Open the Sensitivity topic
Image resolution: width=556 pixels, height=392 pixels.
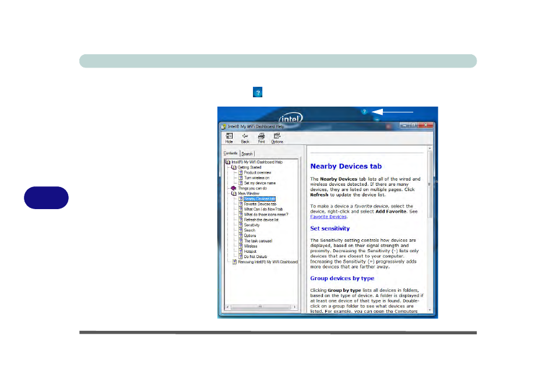coord(252,225)
